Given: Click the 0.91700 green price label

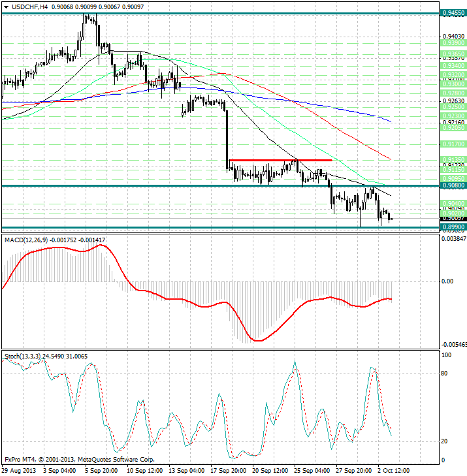Looking at the screenshot, I should point(453,144).
